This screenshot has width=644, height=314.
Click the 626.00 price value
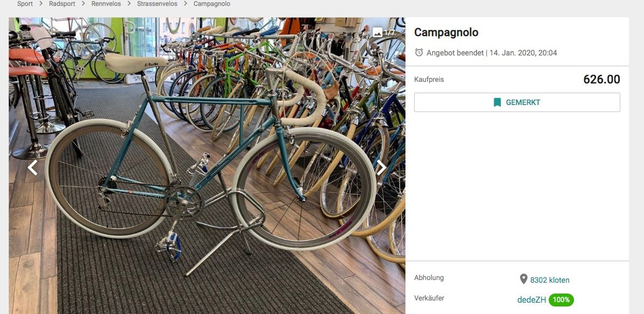pyautogui.click(x=601, y=79)
